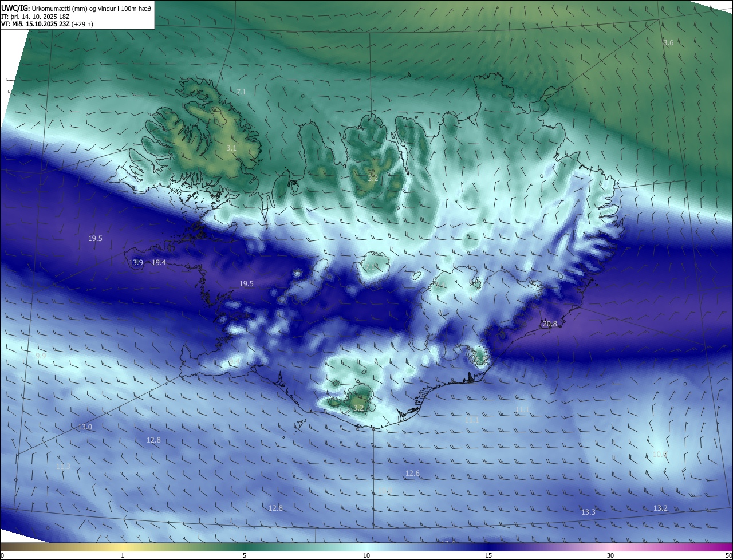Click the "UWC/IG: Úrkomumætti (mm)" title line
This screenshot has width=733, height=560.
coord(76,8)
